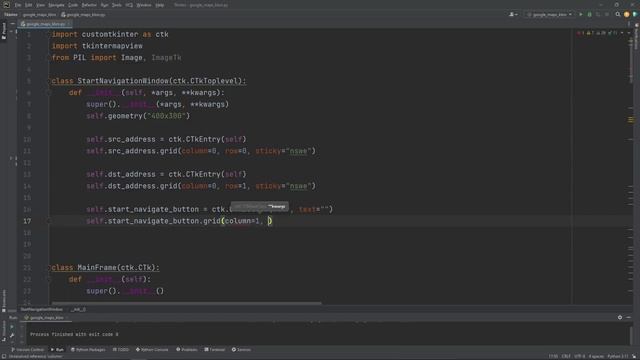
Task: Open the Run tool window button
Action: 57,350
